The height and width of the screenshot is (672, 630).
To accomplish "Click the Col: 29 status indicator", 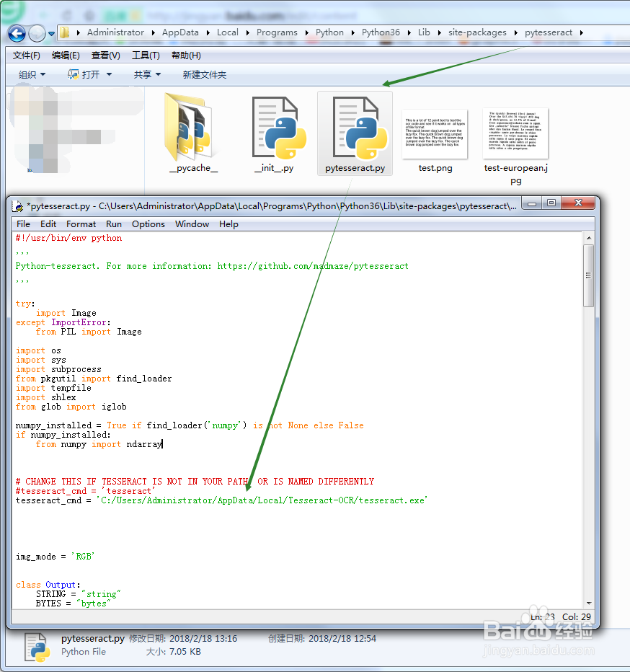I will point(577,616).
